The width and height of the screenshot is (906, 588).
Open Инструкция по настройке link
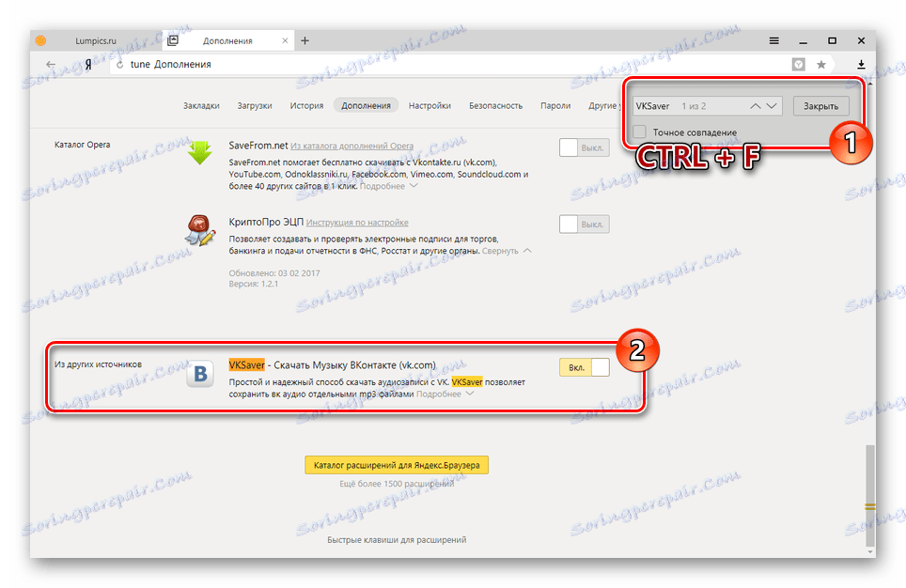click(x=357, y=223)
